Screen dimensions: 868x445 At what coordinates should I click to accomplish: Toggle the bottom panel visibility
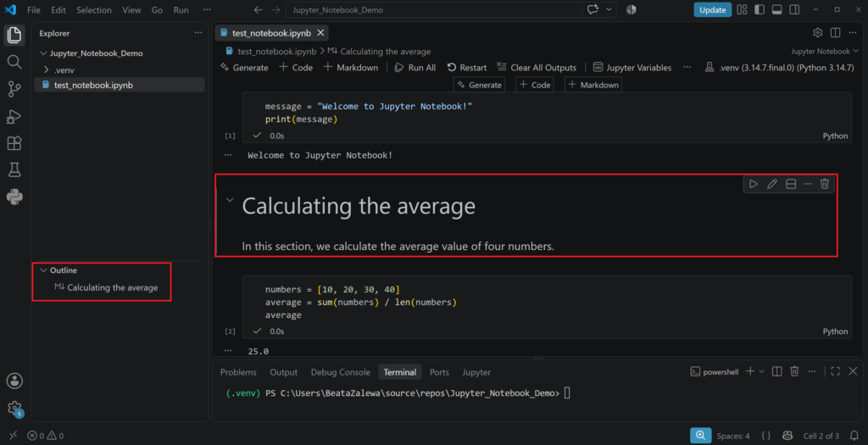point(776,9)
